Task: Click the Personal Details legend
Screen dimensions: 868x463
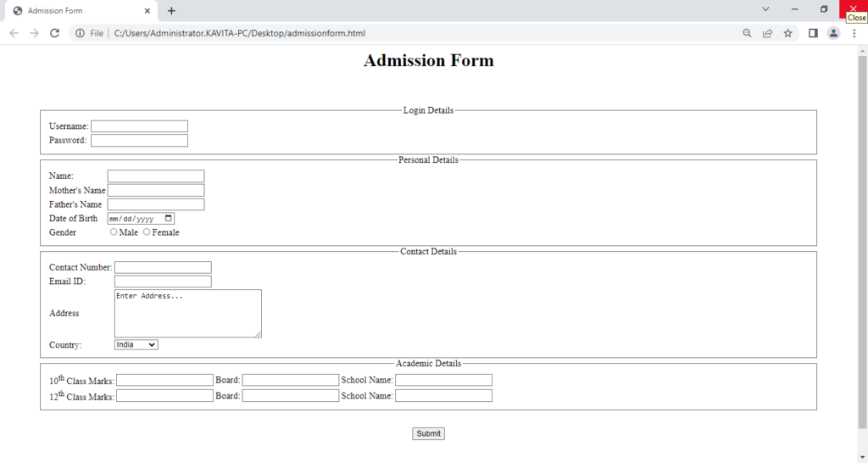Action: pos(428,160)
